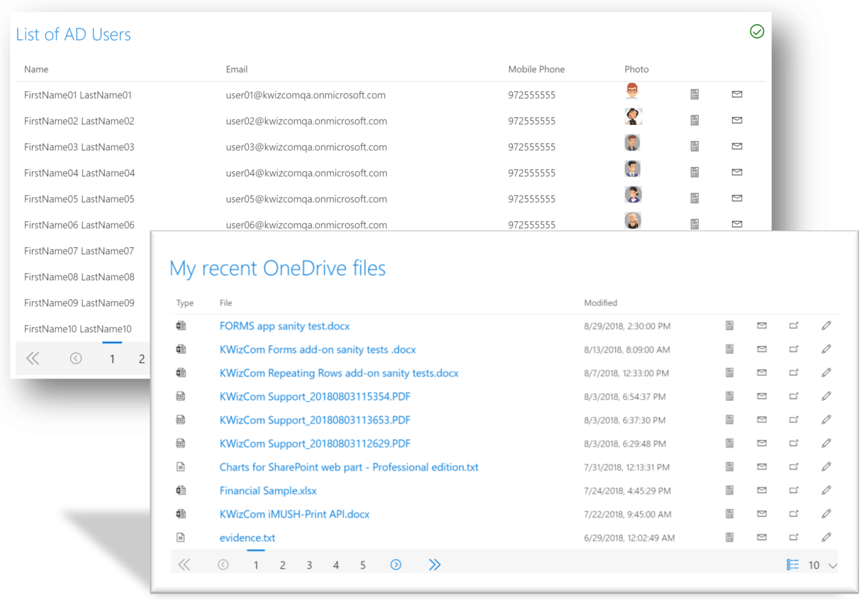
Task: Click the edit pencil for FORMS app sanity test.docx
Action: [826, 325]
